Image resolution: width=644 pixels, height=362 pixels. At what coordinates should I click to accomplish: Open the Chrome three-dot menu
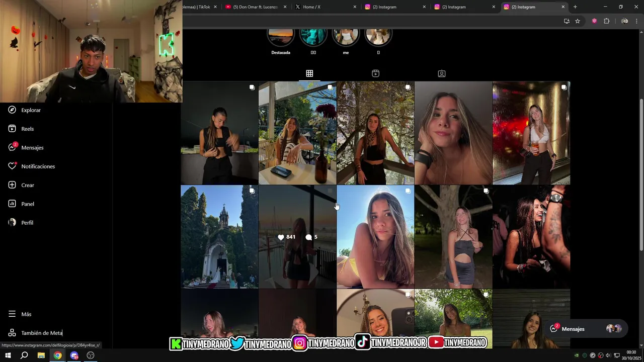(x=637, y=21)
